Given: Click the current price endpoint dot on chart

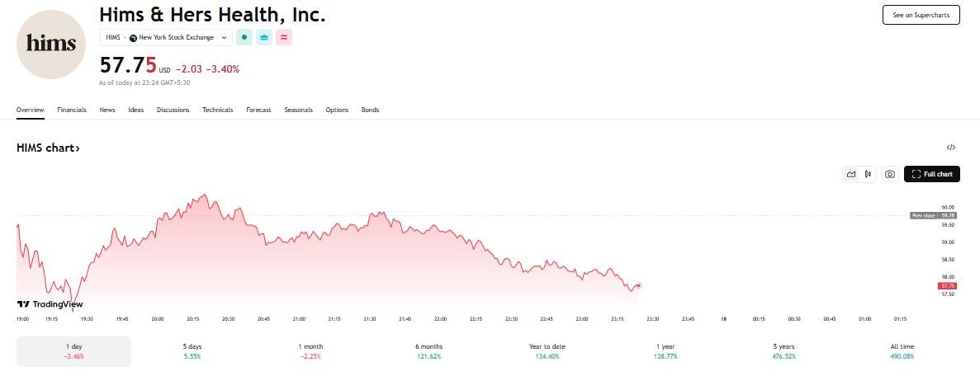Looking at the screenshot, I should click(x=638, y=285).
